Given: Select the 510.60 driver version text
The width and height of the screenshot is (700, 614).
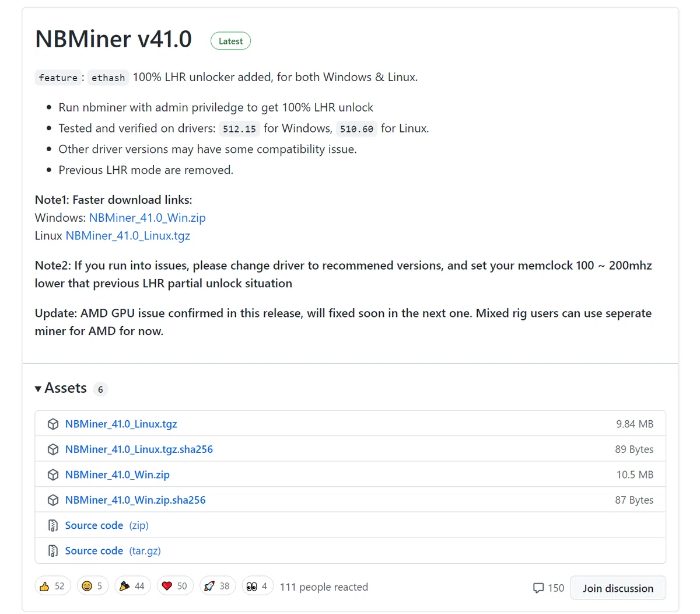Looking at the screenshot, I should point(356,129).
